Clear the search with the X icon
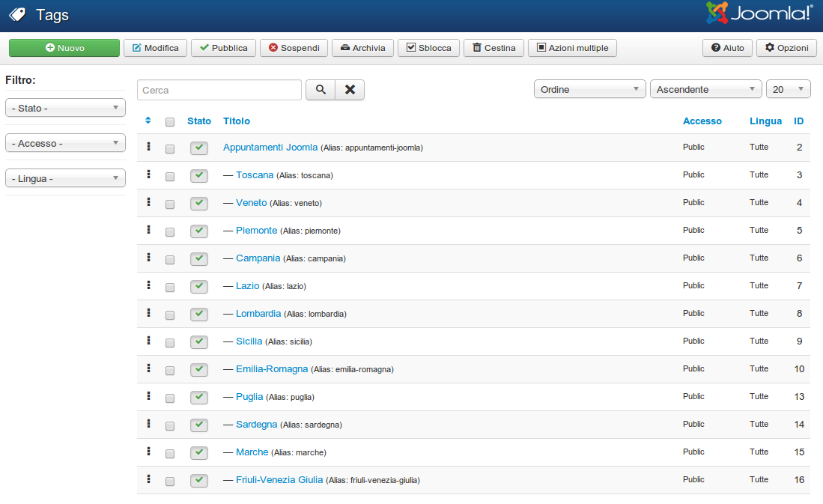Screen dimensions: 823x504 pyautogui.click(x=350, y=90)
